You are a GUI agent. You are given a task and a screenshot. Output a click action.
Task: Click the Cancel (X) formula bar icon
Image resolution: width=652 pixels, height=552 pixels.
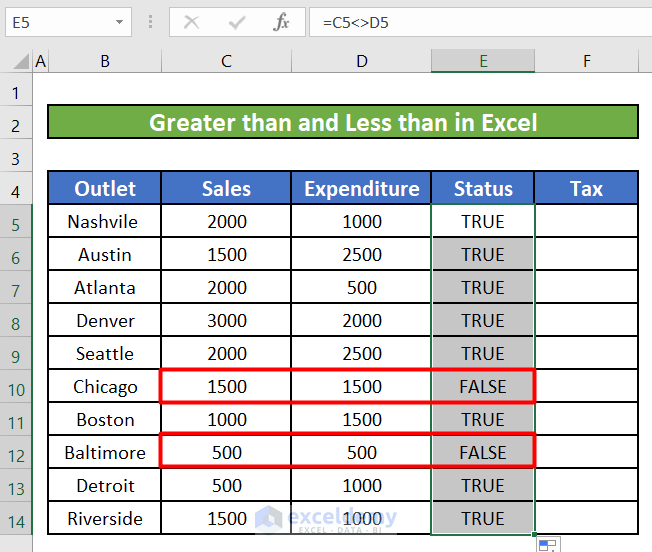[191, 22]
